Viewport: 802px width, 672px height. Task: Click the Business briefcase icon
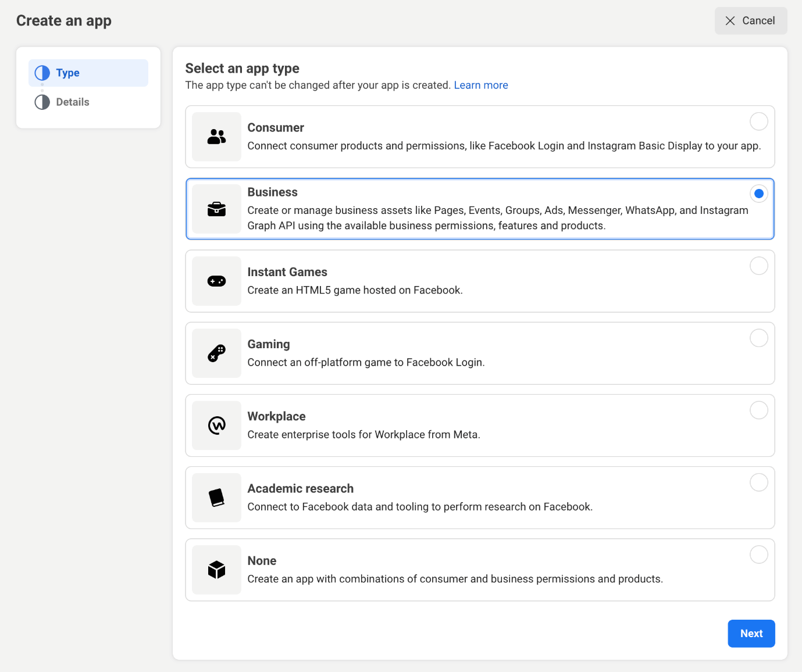[216, 209]
